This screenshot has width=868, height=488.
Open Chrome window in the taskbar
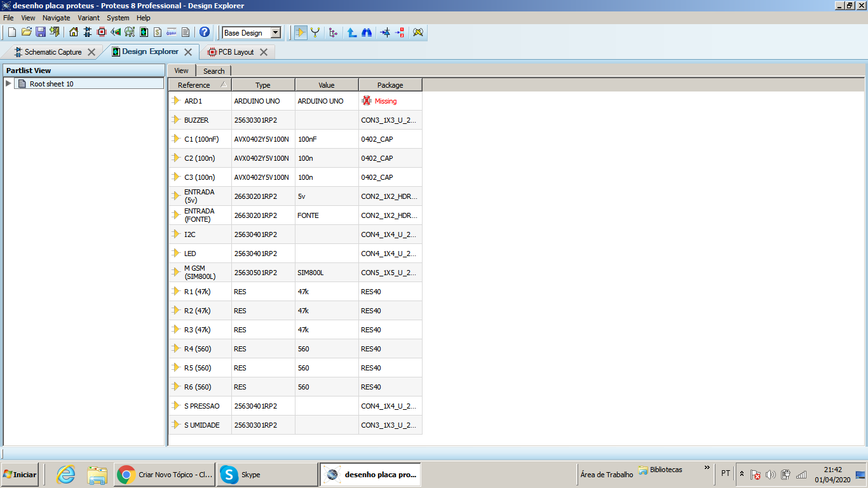(x=165, y=475)
